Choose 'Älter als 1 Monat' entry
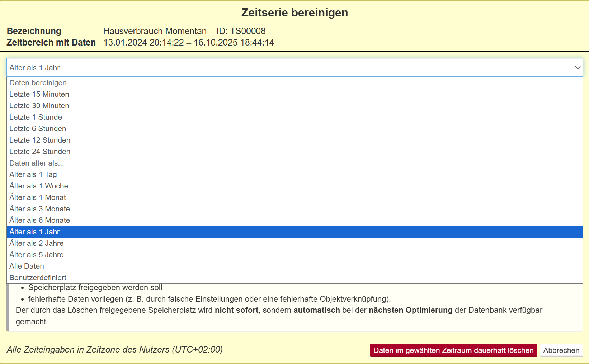The image size is (589, 364). 38,197
